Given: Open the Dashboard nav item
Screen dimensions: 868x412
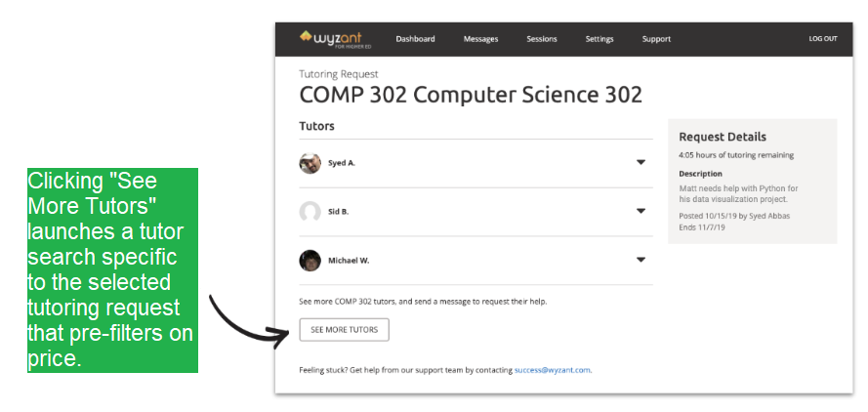Looking at the screenshot, I should tap(415, 39).
